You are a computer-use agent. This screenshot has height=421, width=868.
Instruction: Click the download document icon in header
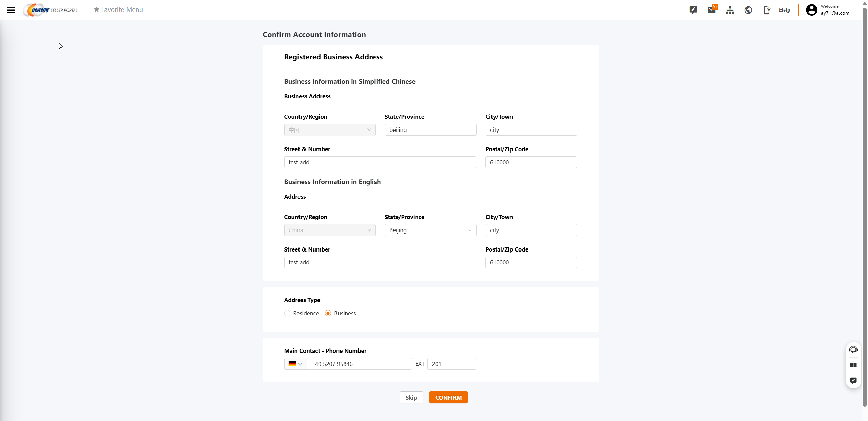tap(767, 10)
